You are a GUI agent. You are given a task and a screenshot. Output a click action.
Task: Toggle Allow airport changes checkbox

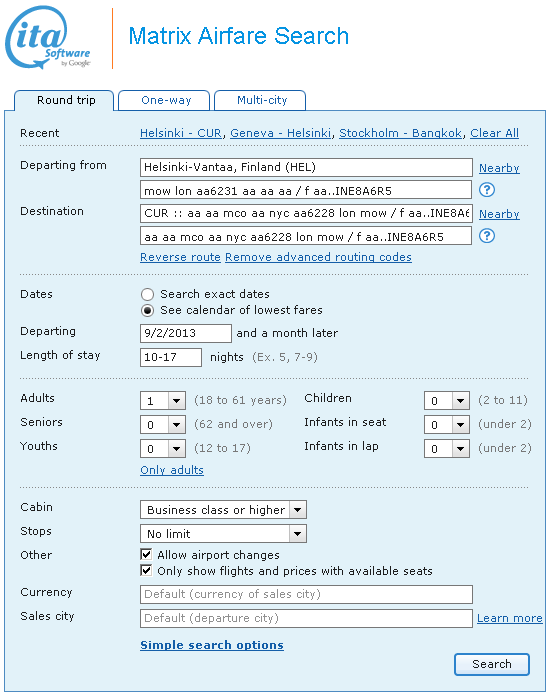[146, 554]
